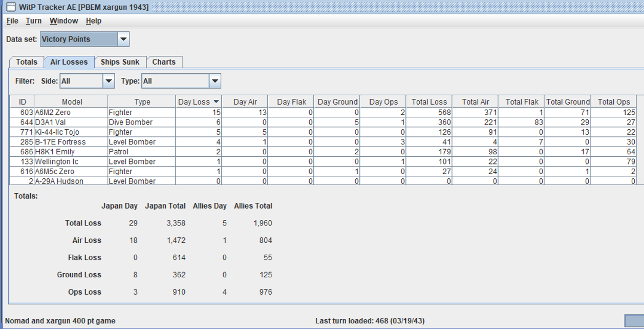Sort by the Total Flak column header

click(521, 101)
